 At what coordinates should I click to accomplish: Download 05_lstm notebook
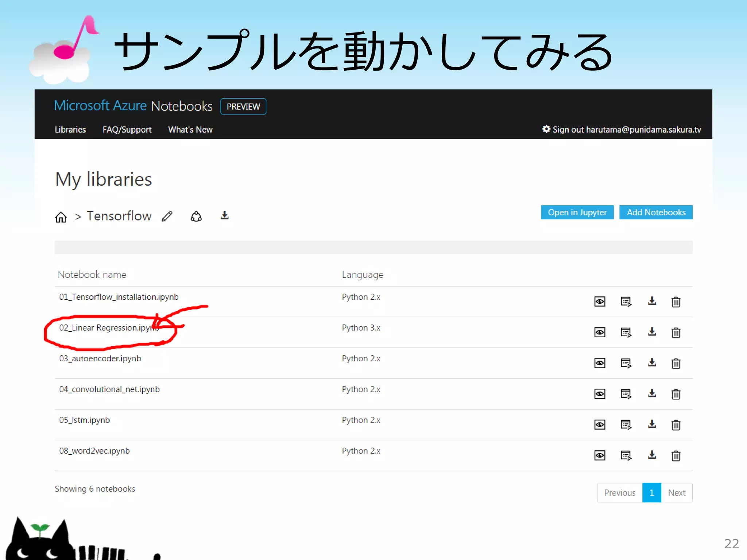(x=652, y=424)
